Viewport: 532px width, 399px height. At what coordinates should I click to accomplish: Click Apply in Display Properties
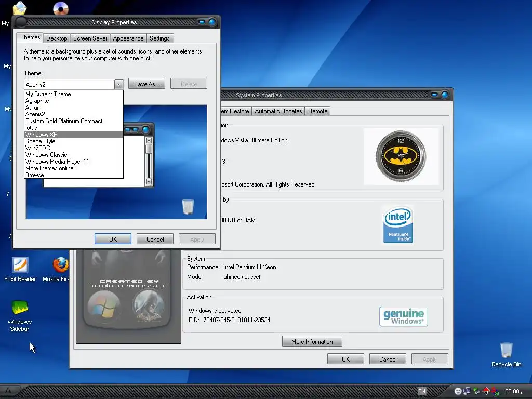(x=197, y=239)
